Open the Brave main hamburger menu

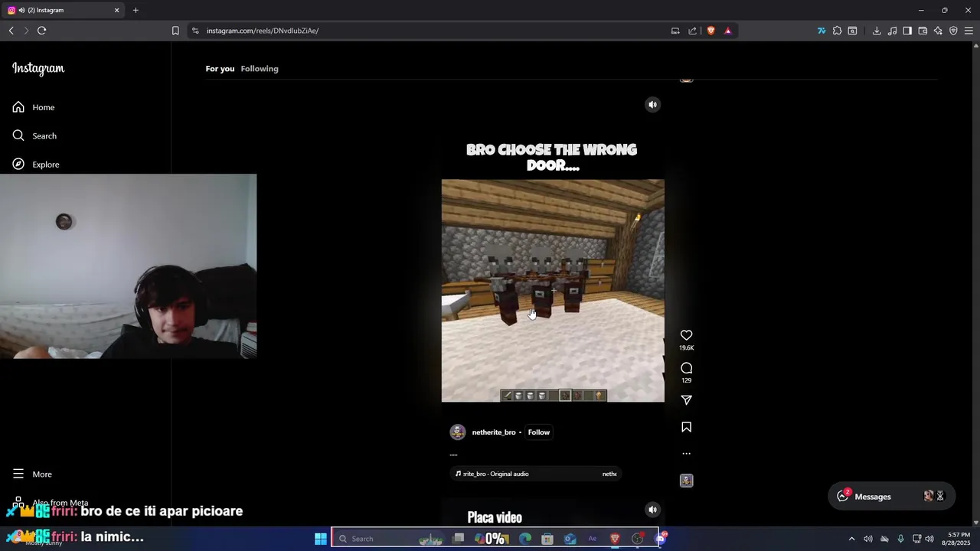click(x=969, y=31)
